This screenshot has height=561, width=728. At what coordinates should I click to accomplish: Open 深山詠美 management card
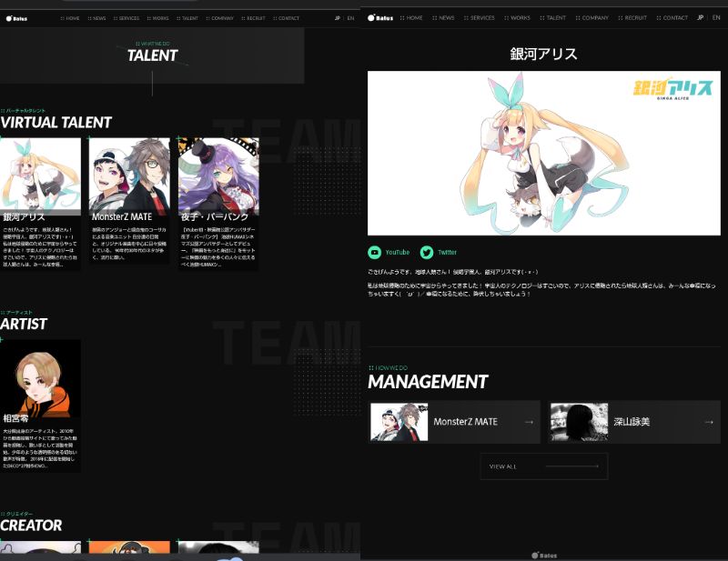[x=634, y=422]
